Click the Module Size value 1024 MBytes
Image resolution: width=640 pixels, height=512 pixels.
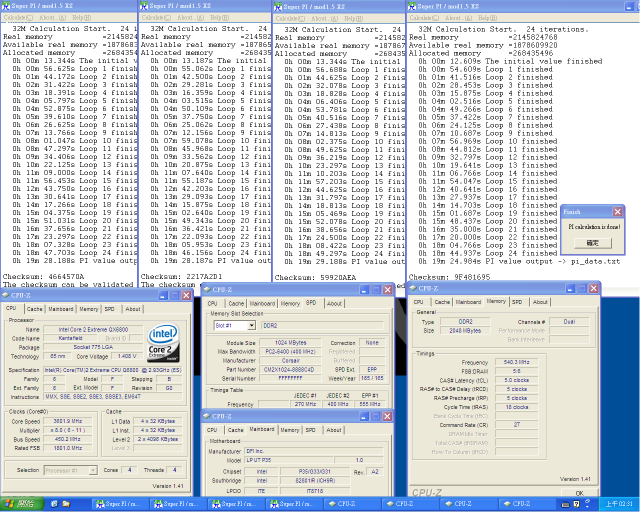291,343
